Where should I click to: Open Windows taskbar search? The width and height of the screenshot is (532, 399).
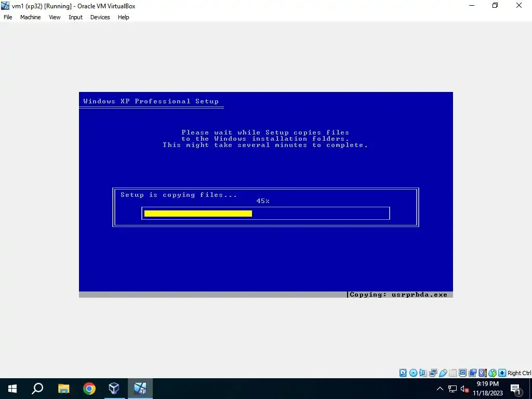pyautogui.click(x=37, y=389)
